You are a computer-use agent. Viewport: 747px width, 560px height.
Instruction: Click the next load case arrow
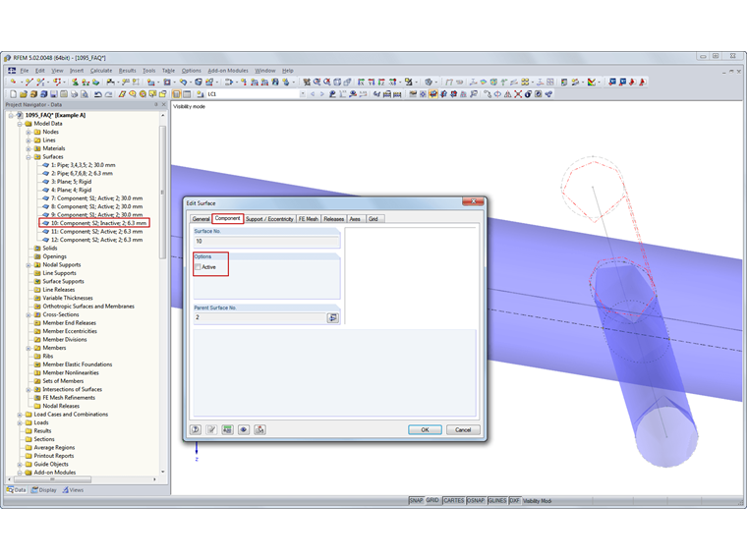click(321, 94)
